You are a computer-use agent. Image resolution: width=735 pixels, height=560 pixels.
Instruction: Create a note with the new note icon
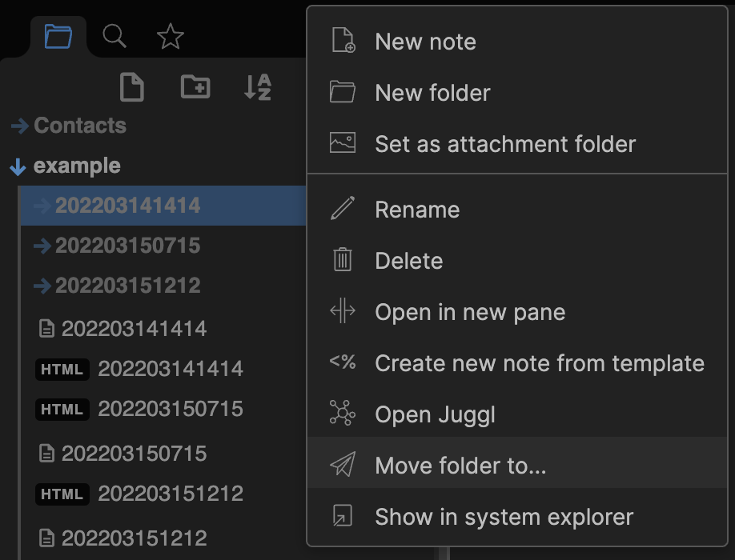(x=131, y=87)
